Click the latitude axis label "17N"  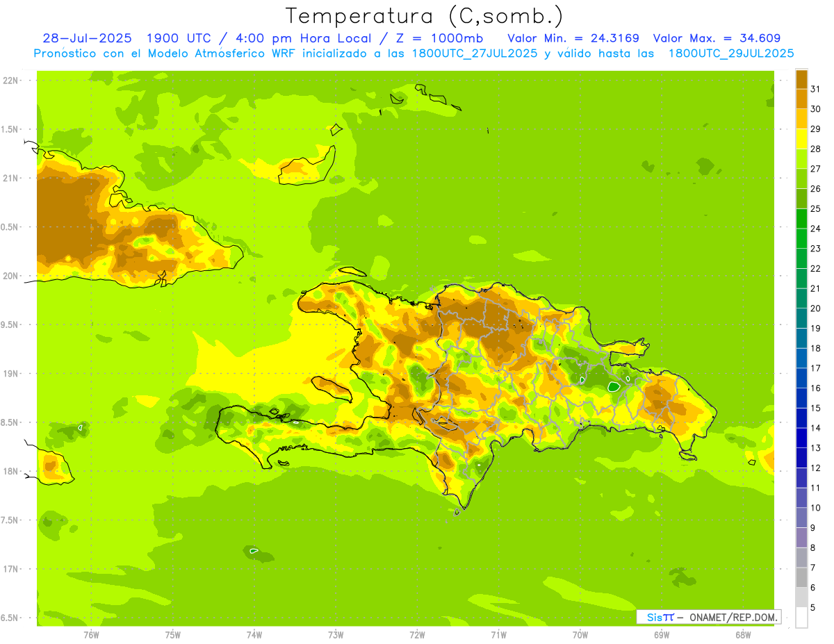[x=12, y=569]
